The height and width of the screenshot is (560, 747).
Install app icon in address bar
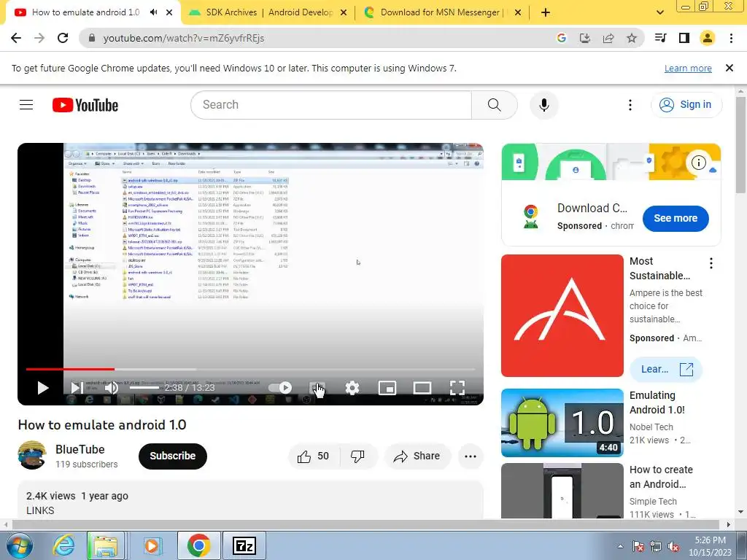[x=585, y=38]
